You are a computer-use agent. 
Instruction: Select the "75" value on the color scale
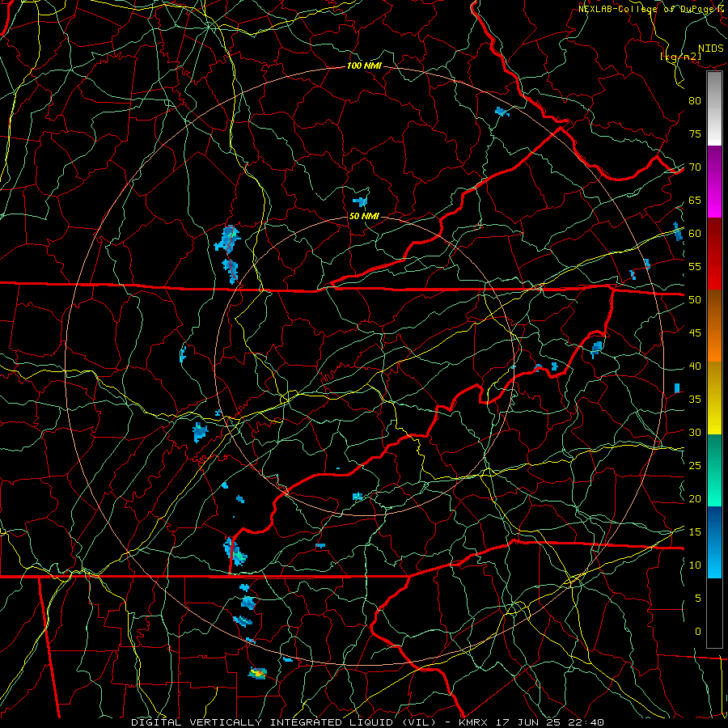point(695,133)
